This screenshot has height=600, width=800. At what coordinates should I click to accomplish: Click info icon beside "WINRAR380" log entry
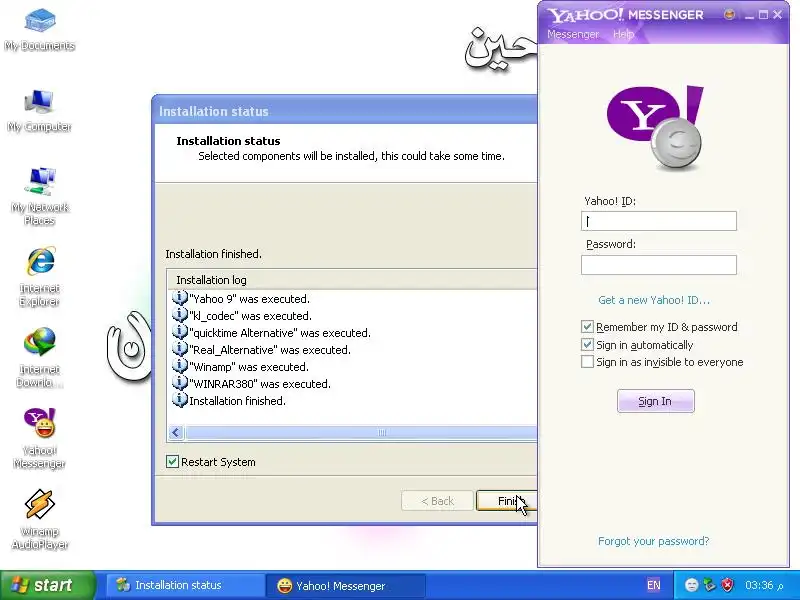click(180, 383)
